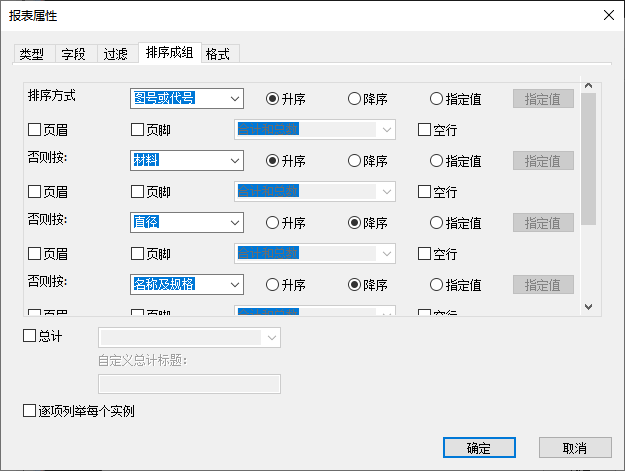Click the scrollbar down arrow in sort list
Viewport: 625px width, 471px height.
point(588,307)
